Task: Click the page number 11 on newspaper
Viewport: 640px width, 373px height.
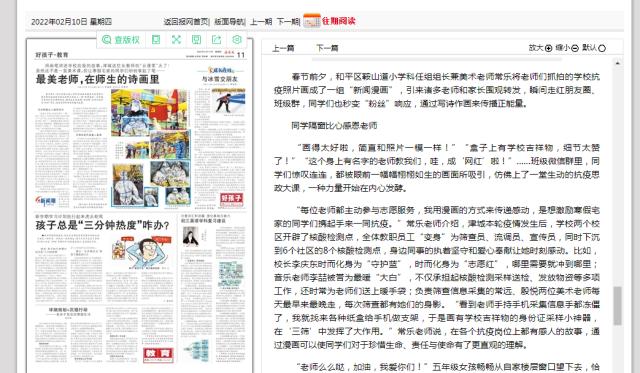Action: [241, 55]
